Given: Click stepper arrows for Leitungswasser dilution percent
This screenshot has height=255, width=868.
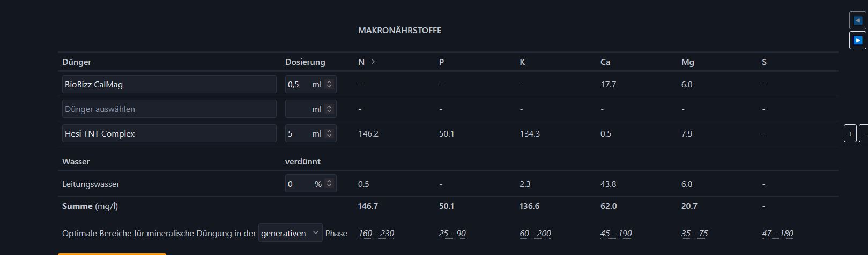Looking at the screenshot, I should [329, 184].
